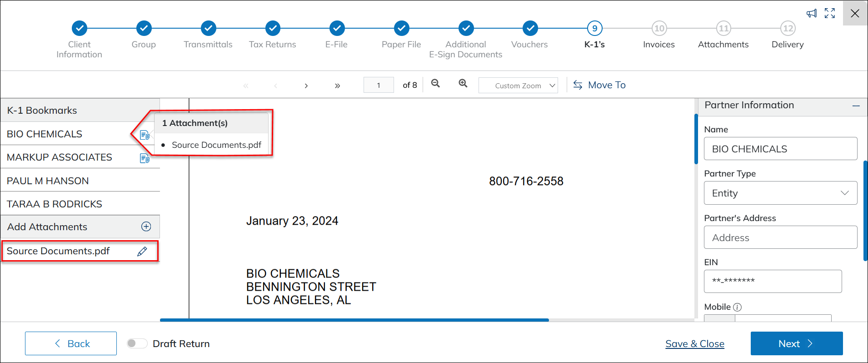Select PAUL M HANSON bookmark
Viewport: 868px width, 363px height.
[48, 181]
